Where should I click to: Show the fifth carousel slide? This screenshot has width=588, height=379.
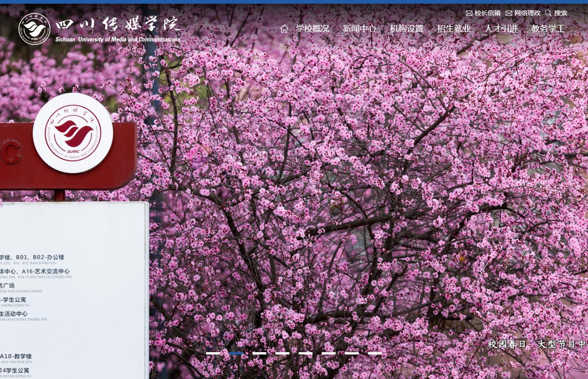306,353
